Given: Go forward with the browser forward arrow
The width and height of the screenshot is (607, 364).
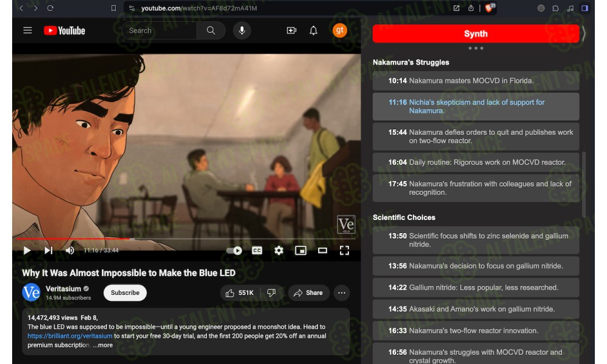Looking at the screenshot, I should click(x=36, y=8).
